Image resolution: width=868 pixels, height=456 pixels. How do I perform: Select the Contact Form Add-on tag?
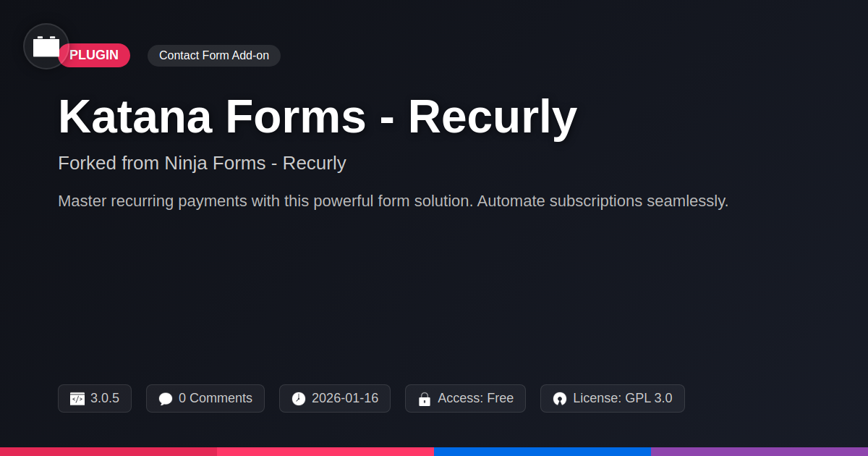click(213, 56)
